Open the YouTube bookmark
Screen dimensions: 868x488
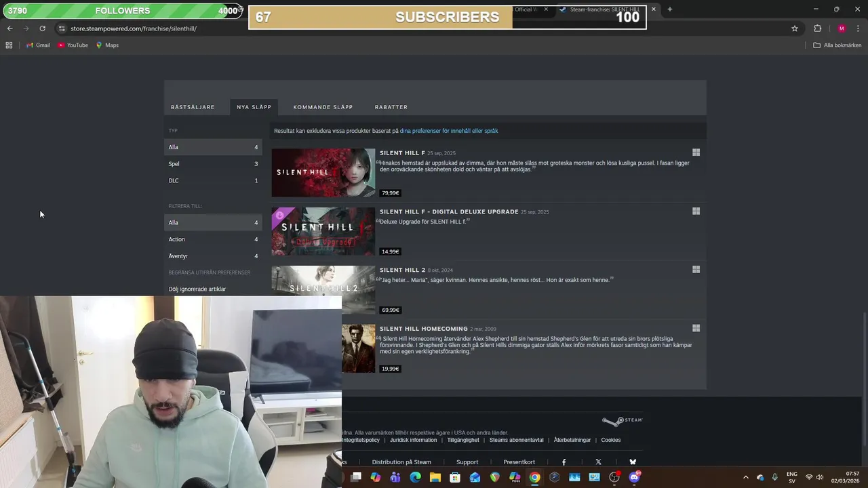pyautogui.click(x=73, y=45)
